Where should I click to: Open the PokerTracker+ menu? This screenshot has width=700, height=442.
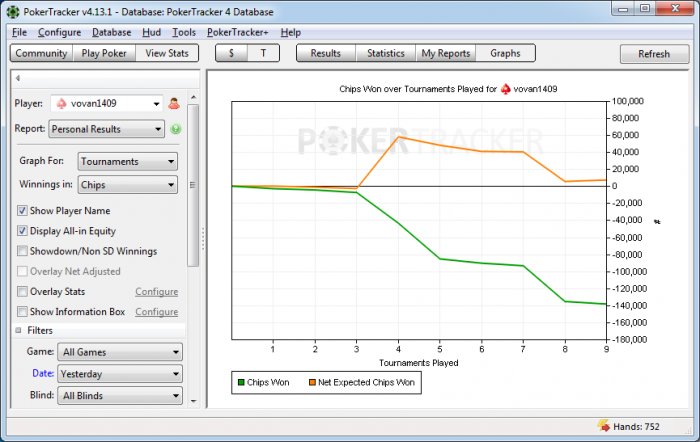[x=238, y=33]
